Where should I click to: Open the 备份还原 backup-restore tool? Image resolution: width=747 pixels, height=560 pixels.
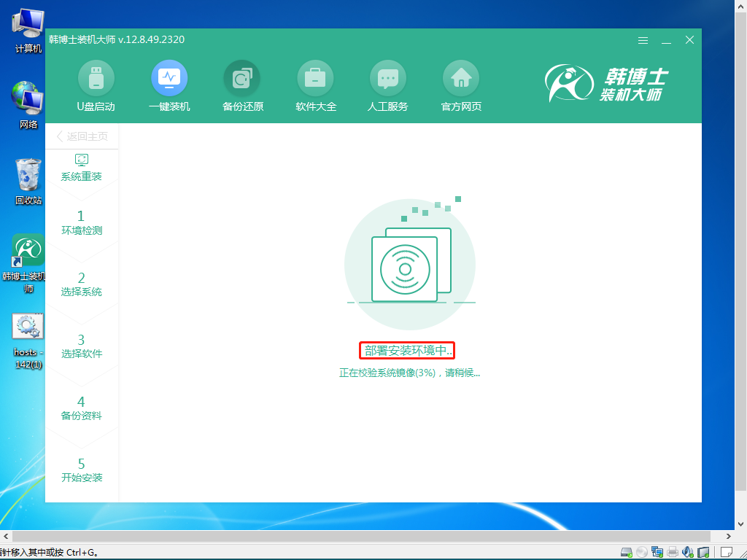click(x=242, y=86)
